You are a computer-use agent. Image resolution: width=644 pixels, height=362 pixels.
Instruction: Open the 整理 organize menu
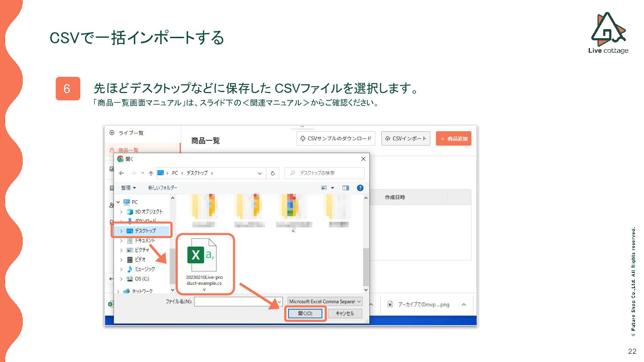click(x=128, y=188)
